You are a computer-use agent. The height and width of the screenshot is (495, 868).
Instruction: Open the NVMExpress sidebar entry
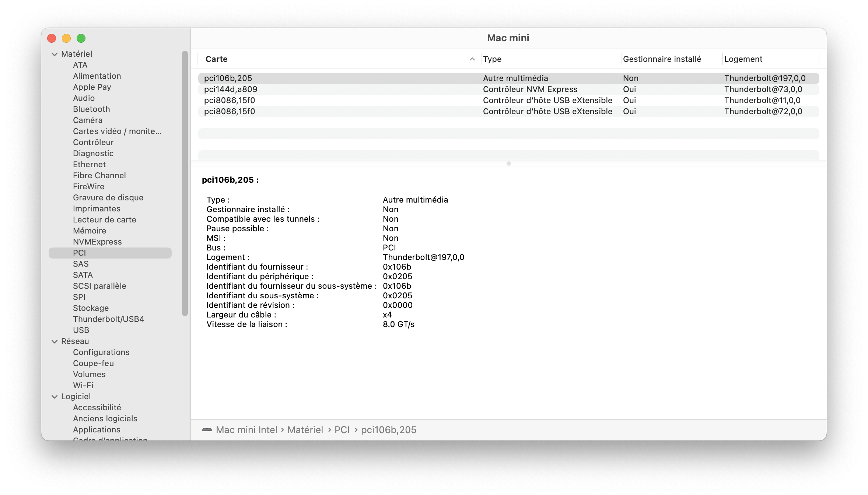(97, 242)
